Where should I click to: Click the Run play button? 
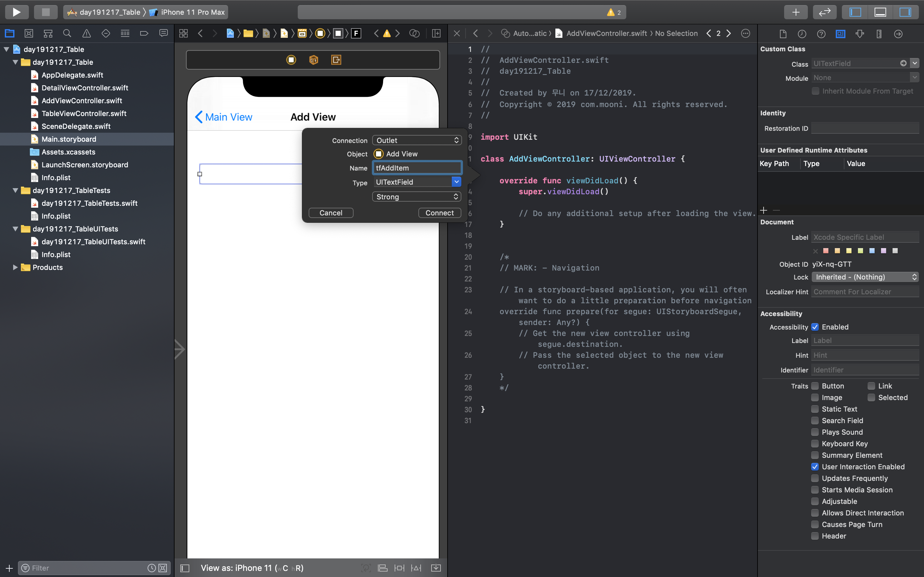click(x=16, y=12)
